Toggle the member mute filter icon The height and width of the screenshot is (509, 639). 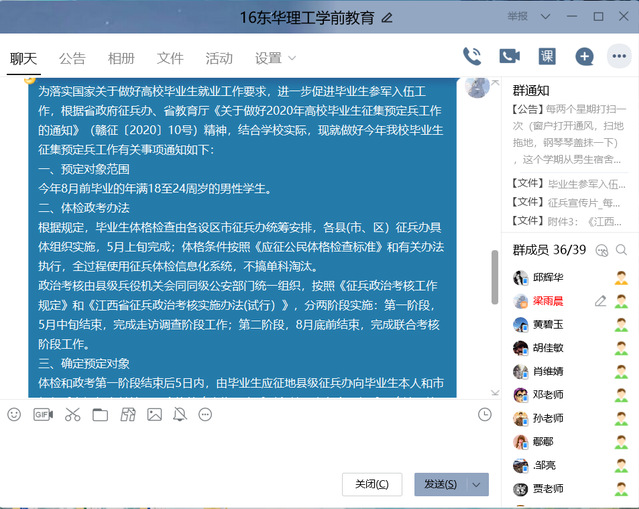(602, 249)
